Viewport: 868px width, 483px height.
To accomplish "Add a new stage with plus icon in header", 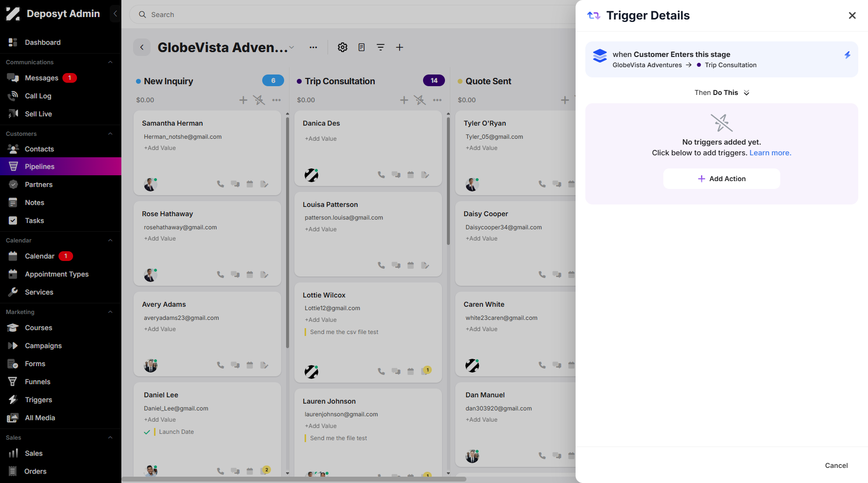I will click(x=400, y=47).
